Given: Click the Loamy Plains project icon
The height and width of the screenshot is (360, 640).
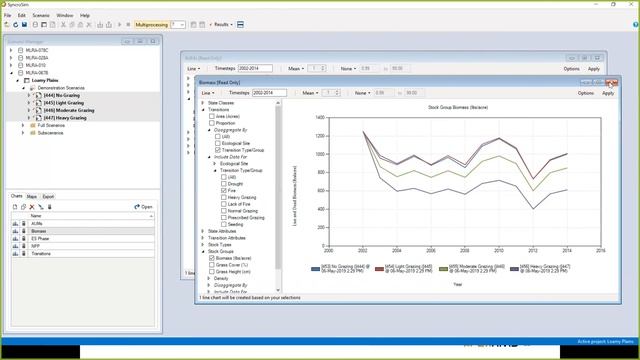Looking at the screenshot, I should (27, 80).
